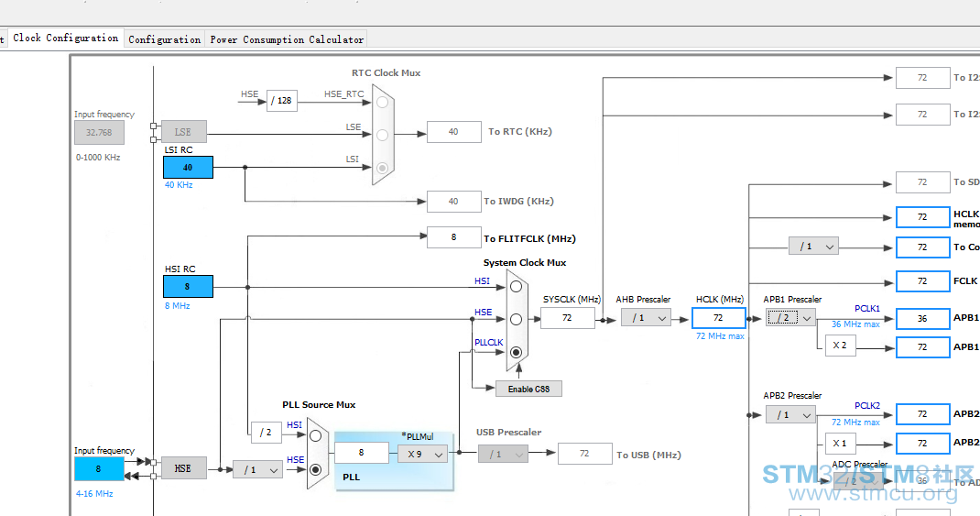Viewport: 980px width, 516px height.
Task: Click the HSI RC 8 block
Action: pyautogui.click(x=188, y=287)
